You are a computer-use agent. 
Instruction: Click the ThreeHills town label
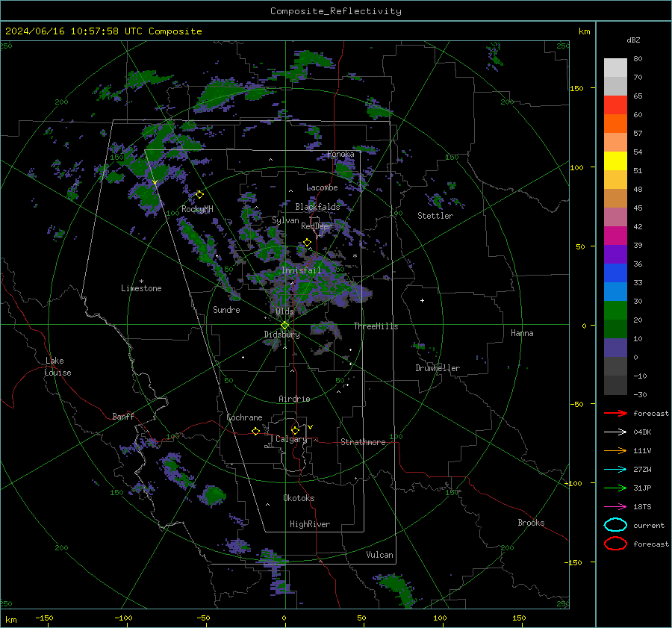(x=376, y=326)
